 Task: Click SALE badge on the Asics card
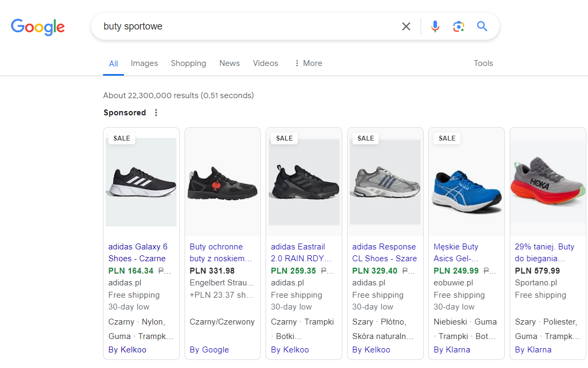pos(447,138)
